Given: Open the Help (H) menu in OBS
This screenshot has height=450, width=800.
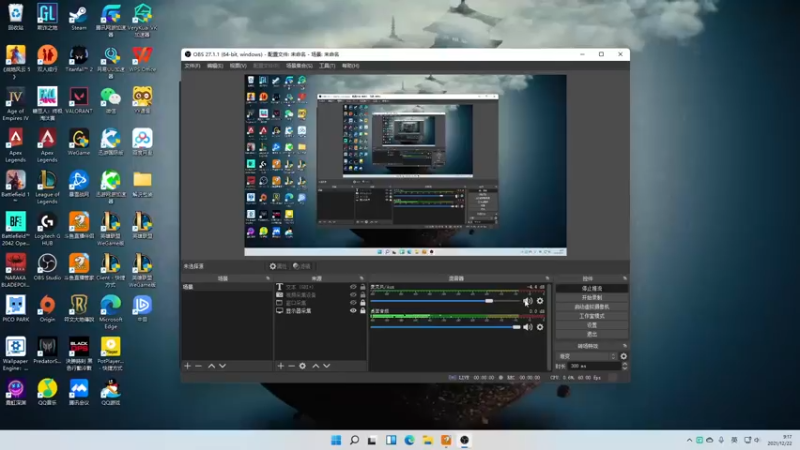Looking at the screenshot, I should 350,66.
